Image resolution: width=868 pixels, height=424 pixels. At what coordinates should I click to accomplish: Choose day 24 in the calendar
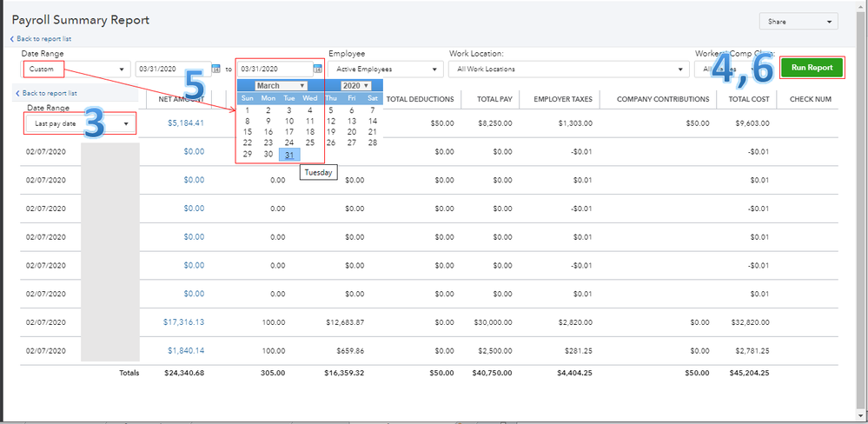pos(289,142)
